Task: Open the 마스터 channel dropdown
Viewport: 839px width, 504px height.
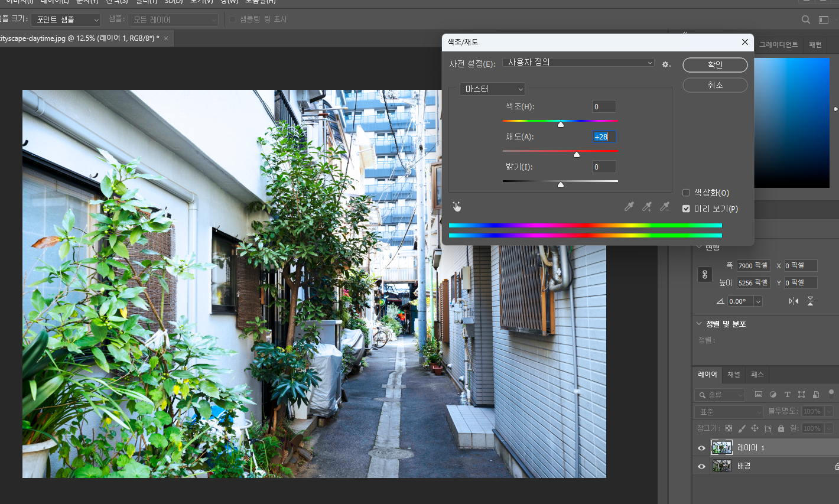Action: pos(493,89)
